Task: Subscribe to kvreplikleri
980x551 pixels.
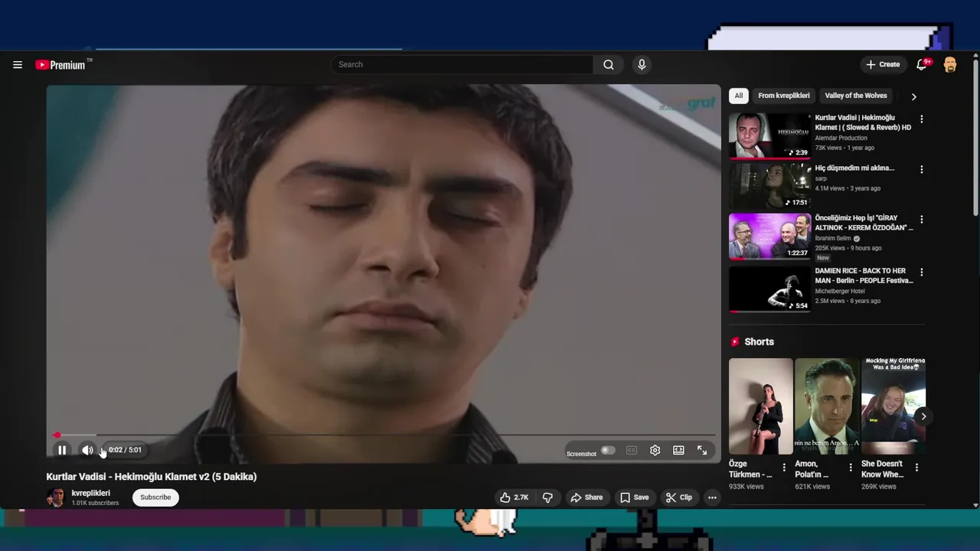Action: (155, 497)
